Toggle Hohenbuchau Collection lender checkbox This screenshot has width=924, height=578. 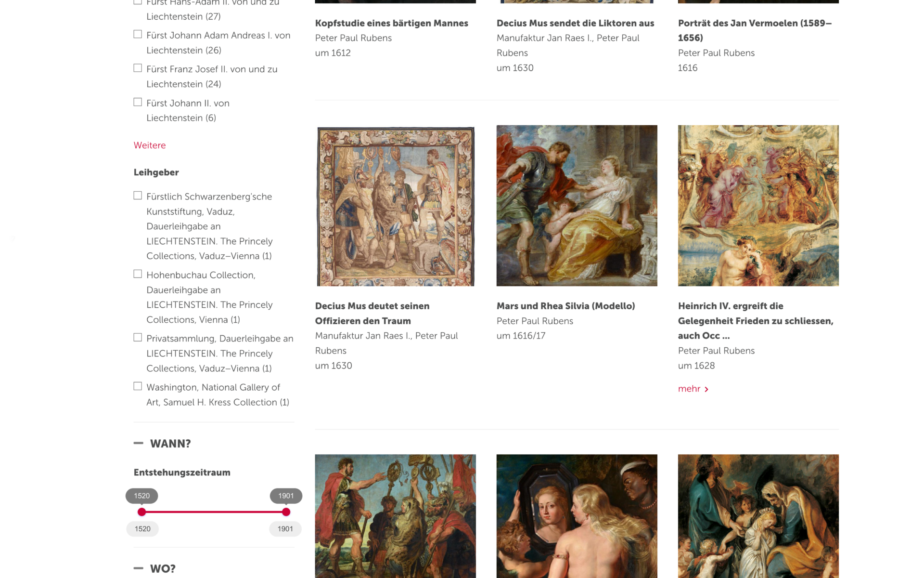[138, 274]
